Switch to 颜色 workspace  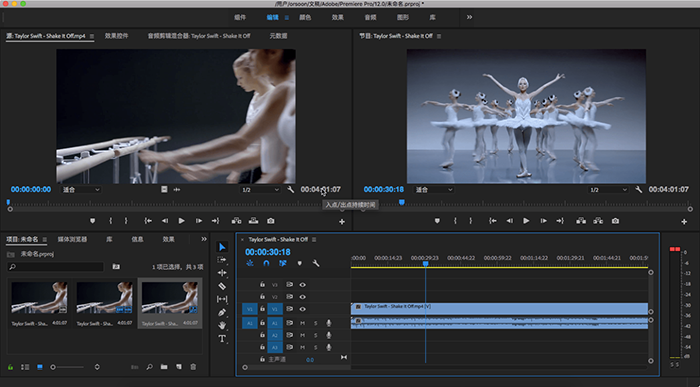point(305,17)
